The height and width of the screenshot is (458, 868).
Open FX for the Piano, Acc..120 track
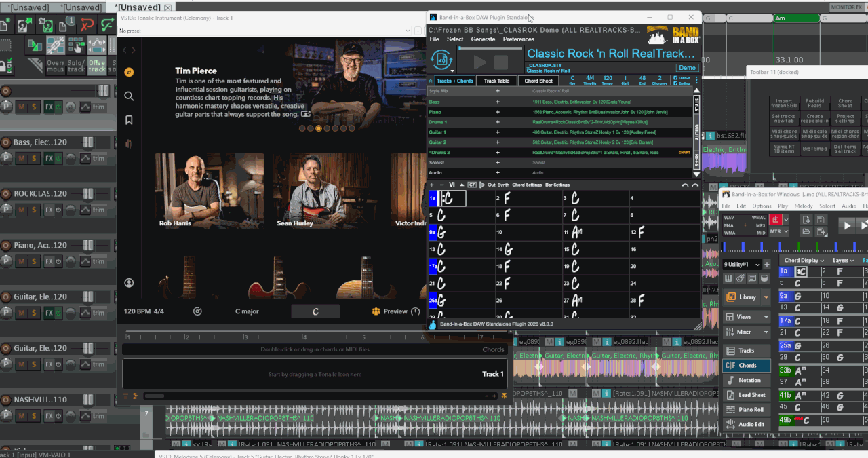pos(50,262)
